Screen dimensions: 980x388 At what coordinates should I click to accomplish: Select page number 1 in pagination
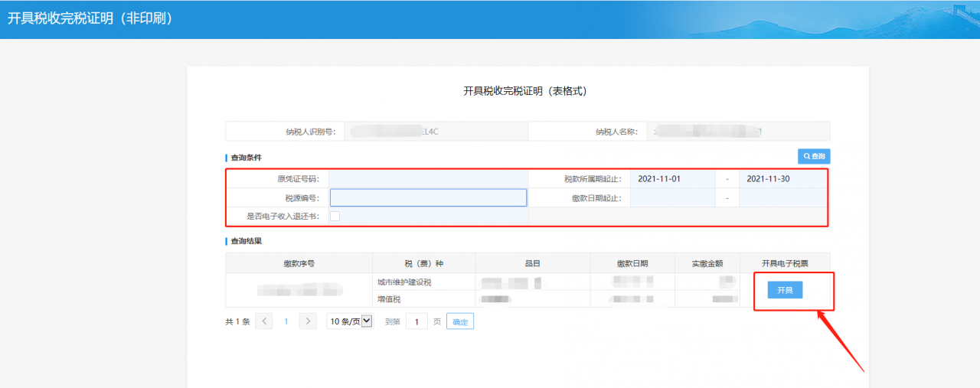(x=286, y=321)
